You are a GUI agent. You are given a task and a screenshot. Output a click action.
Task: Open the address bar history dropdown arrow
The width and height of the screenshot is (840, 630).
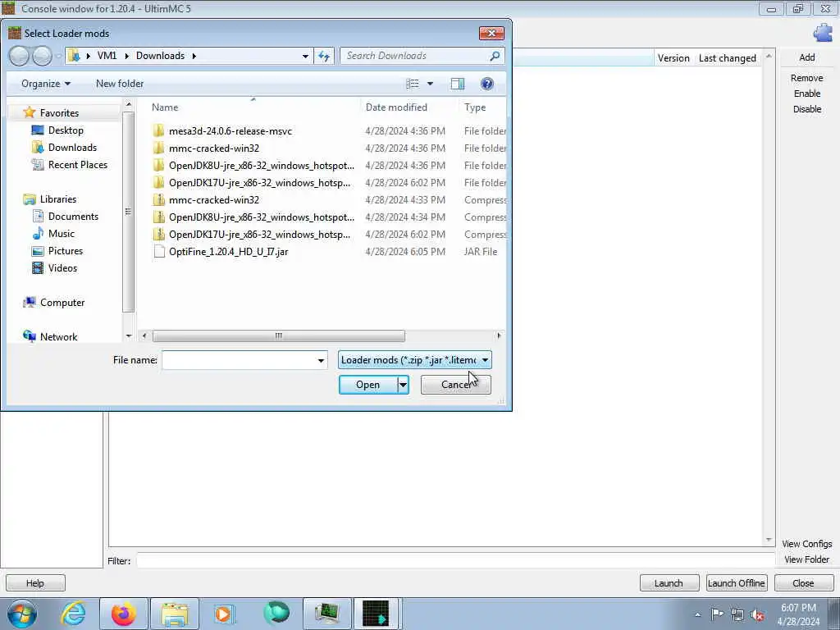305,56
